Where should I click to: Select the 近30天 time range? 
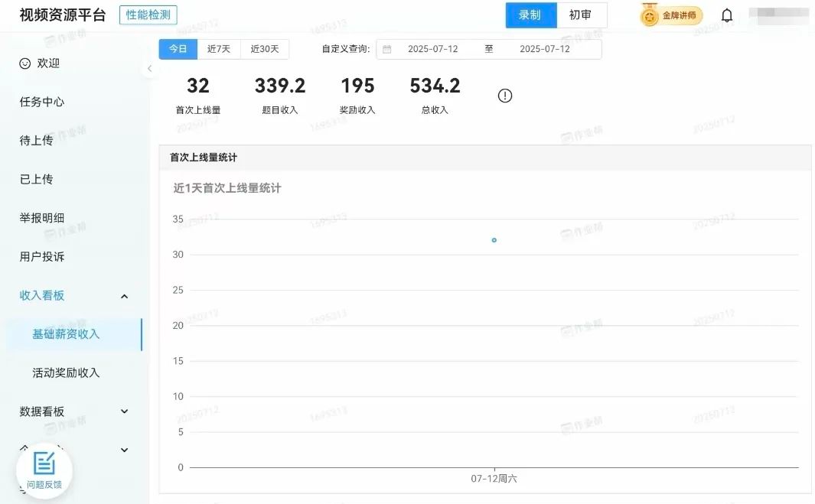click(265, 49)
